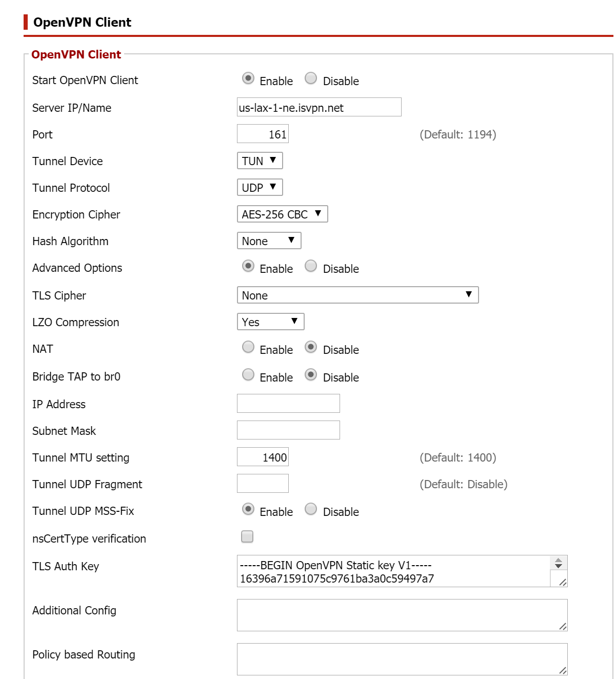The height and width of the screenshot is (679, 616).
Task: Click the 'Tunnel UDP Fragment' label
Action: pyautogui.click(x=87, y=484)
